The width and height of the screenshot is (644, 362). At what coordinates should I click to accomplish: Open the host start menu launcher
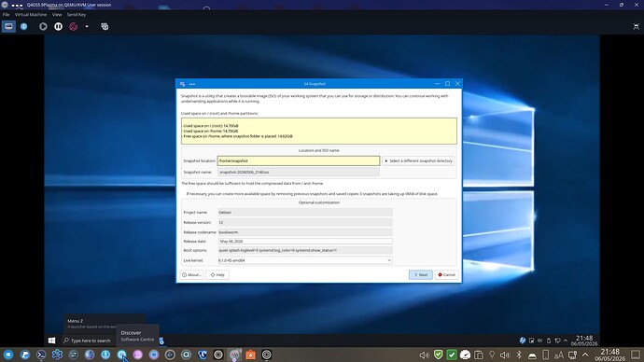(8, 355)
